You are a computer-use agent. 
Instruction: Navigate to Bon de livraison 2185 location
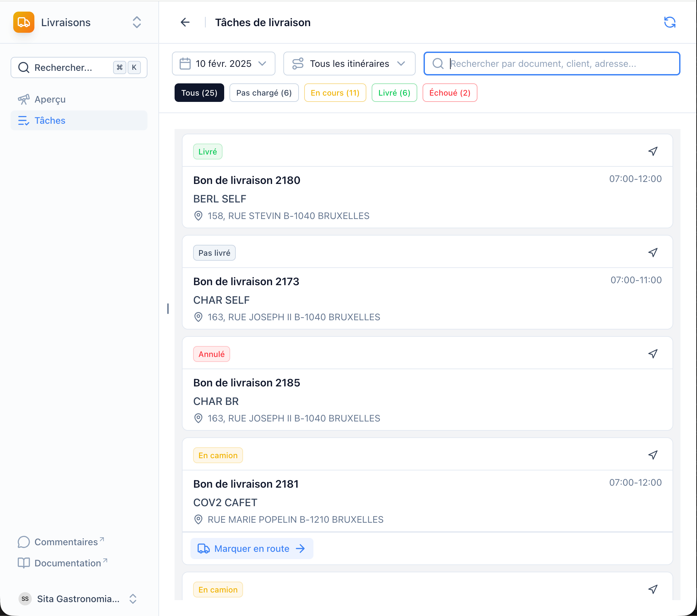click(x=653, y=354)
